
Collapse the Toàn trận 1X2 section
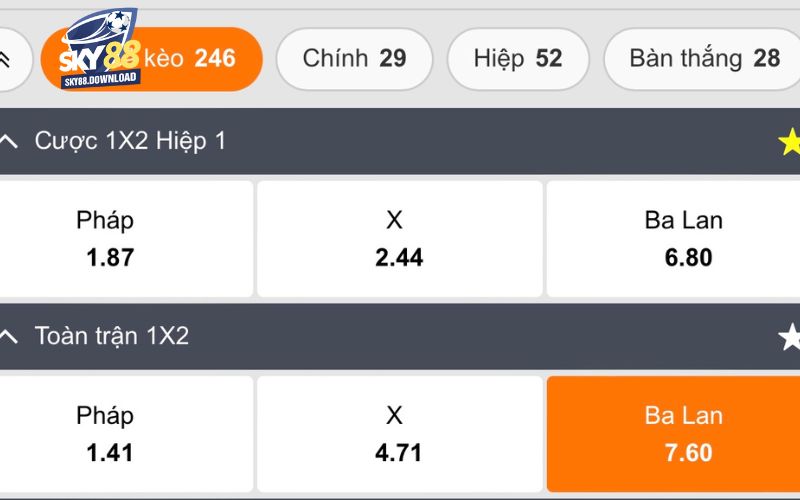9,336
